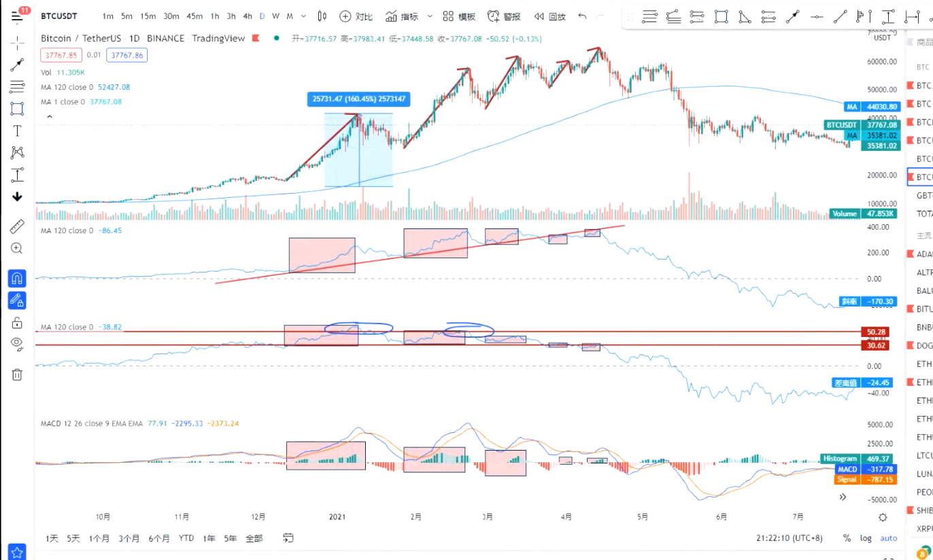Toggle hide all drawings eye icon
Screen dimensions: 933x560
coord(17,343)
